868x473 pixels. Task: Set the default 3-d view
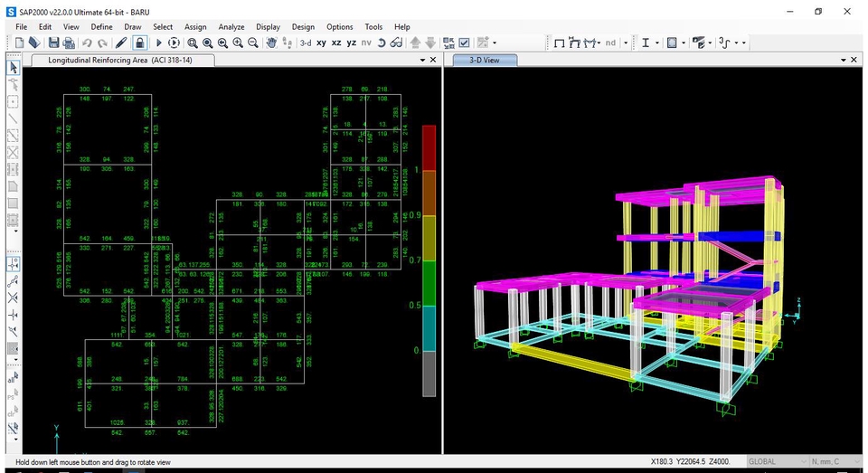[306, 43]
